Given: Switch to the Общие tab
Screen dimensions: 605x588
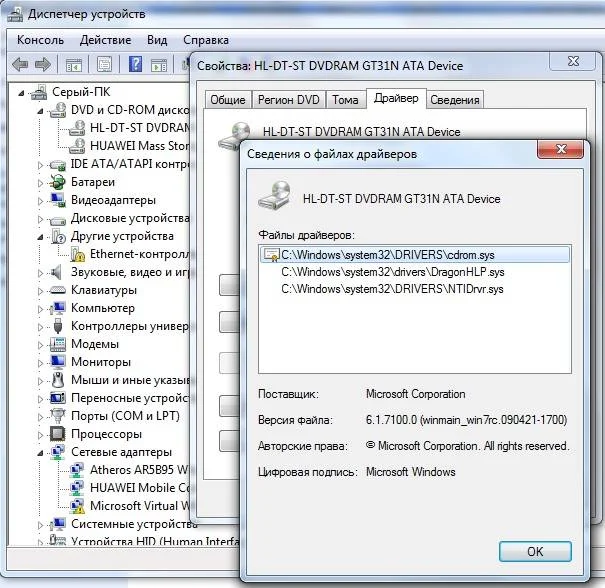Looking at the screenshot, I should point(228,100).
